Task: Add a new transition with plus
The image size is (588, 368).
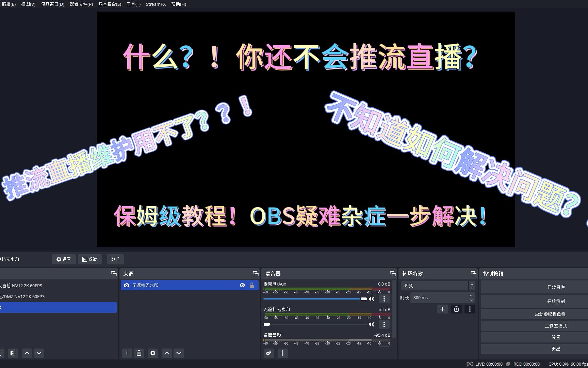Action: (443, 309)
